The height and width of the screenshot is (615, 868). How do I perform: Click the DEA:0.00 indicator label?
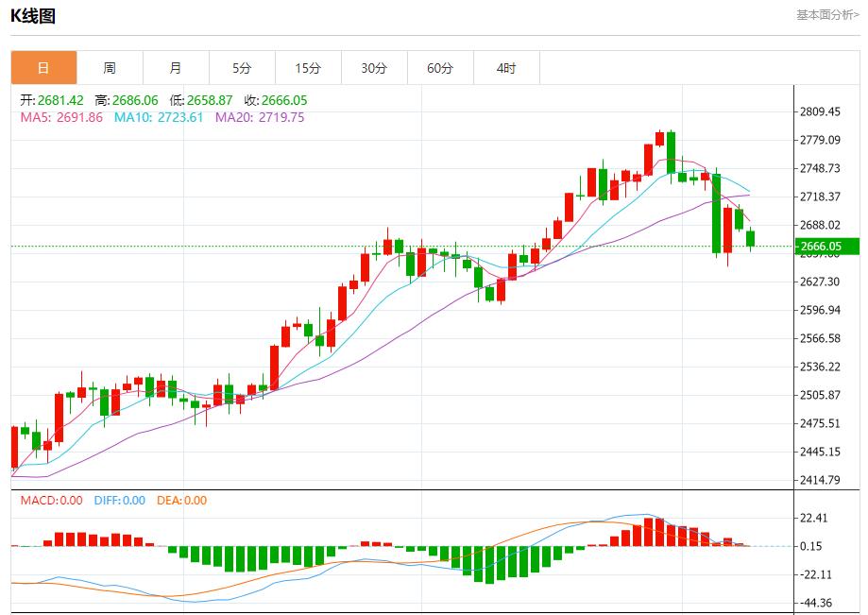182,501
